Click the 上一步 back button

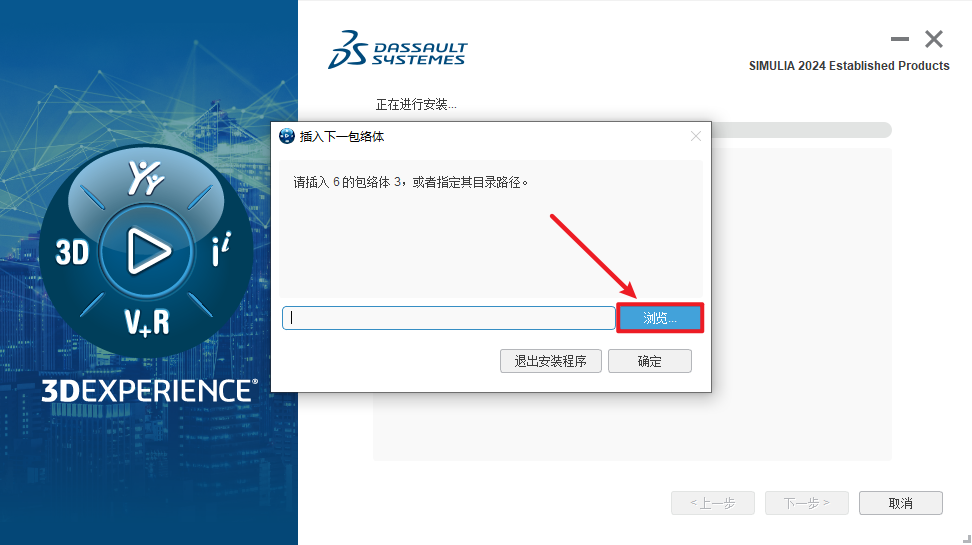tap(713, 503)
